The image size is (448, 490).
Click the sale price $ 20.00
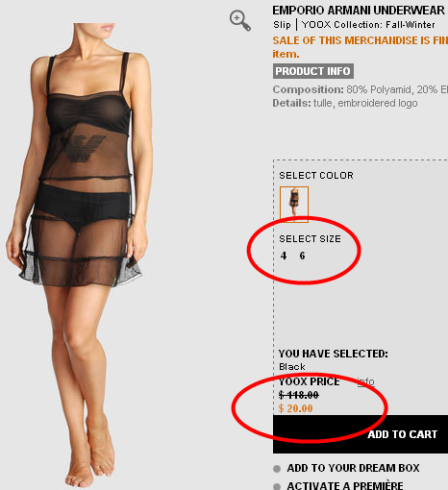coord(295,408)
